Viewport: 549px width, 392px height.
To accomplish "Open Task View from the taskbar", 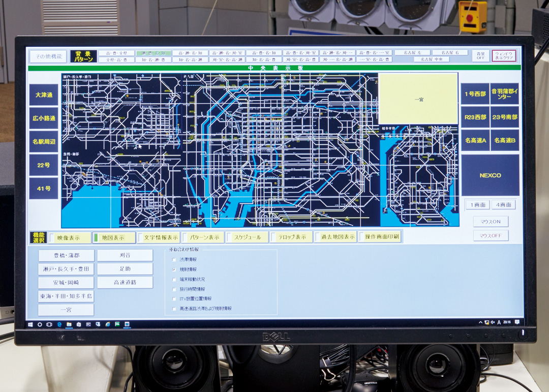I will coord(49,324).
